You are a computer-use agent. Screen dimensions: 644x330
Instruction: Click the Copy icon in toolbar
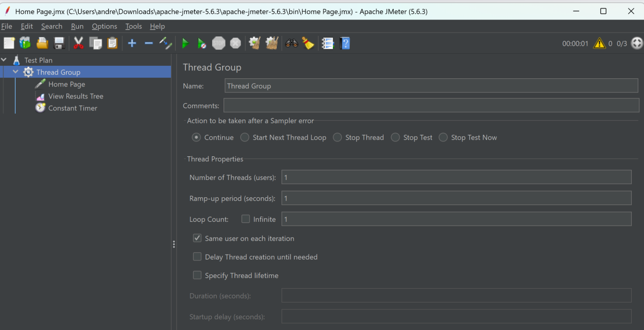95,43
